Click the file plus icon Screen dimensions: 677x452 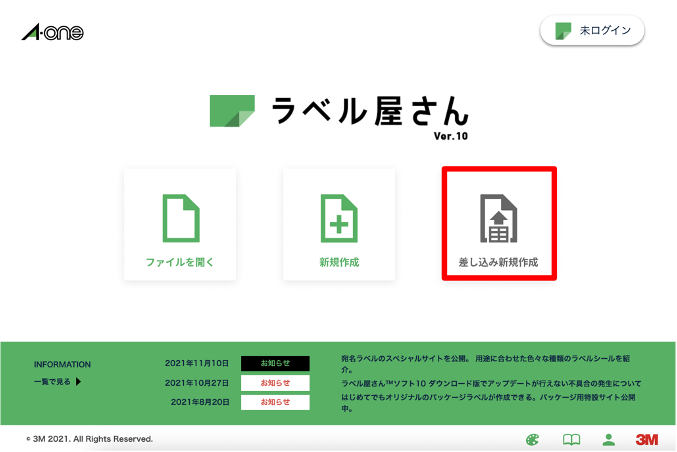coord(339,218)
